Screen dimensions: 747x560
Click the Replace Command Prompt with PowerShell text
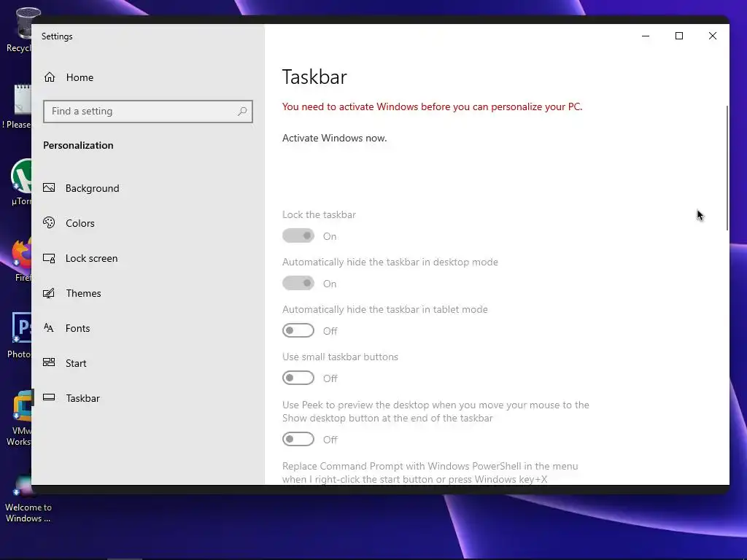tap(430, 472)
